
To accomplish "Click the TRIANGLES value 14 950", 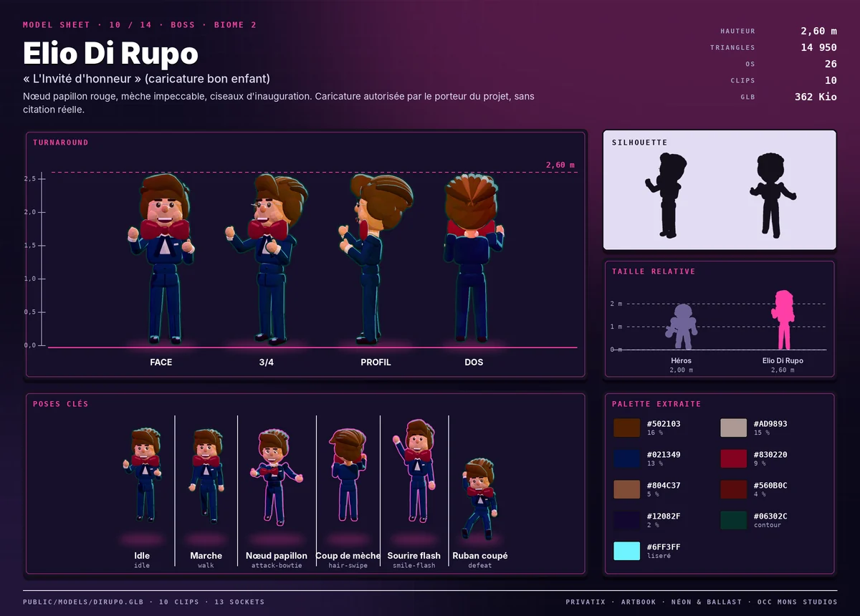I will click(818, 47).
